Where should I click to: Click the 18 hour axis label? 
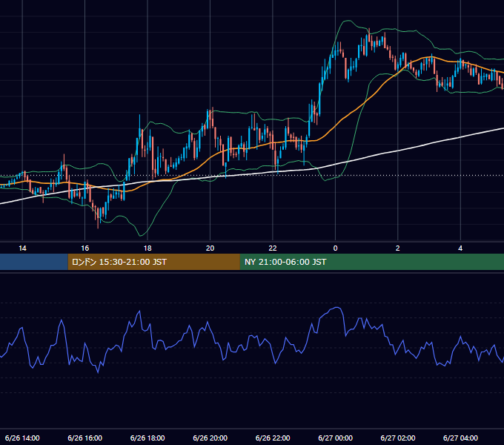coord(147,248)
